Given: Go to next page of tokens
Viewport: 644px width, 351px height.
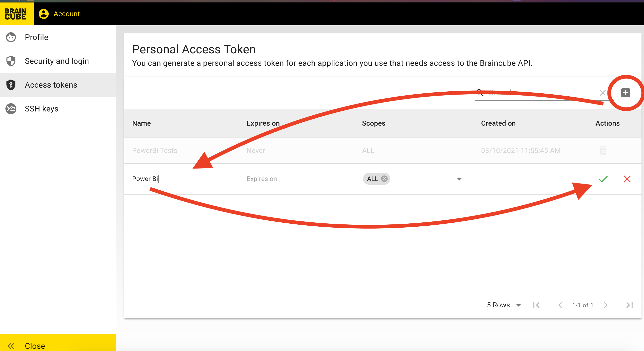Looking at the screenshot, I should coord(605,305).
